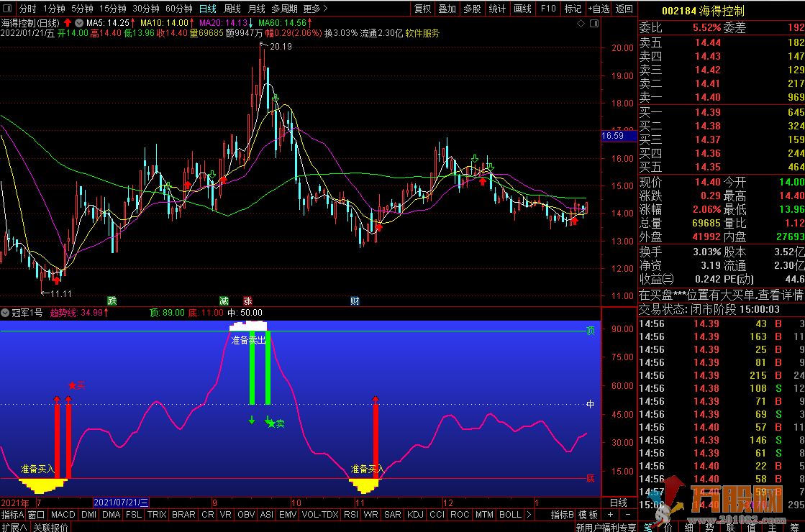This screenshot has height=532, width=805.
Task: Select the TRIX indicator tab
Action: (157, 515)
